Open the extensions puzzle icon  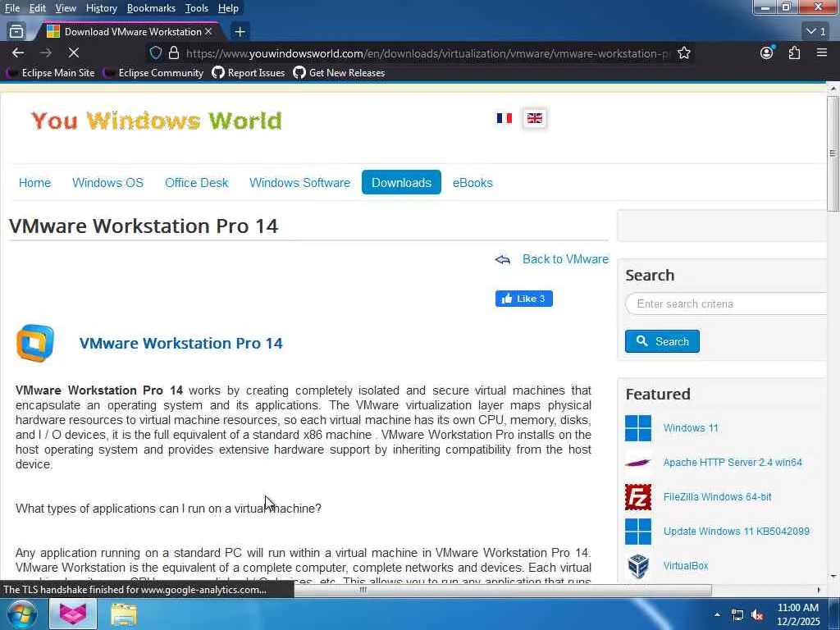(794, 52)
